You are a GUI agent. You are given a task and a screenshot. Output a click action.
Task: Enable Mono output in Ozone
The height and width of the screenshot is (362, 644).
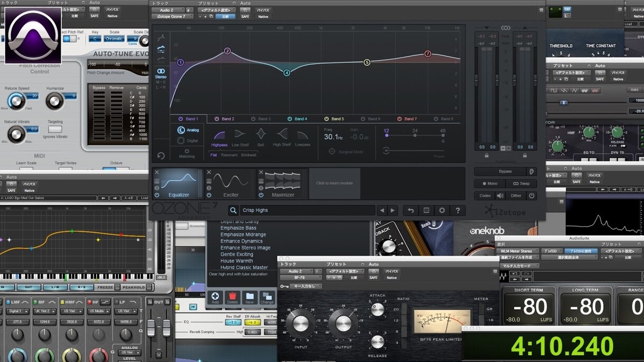[x=489, y=184]
